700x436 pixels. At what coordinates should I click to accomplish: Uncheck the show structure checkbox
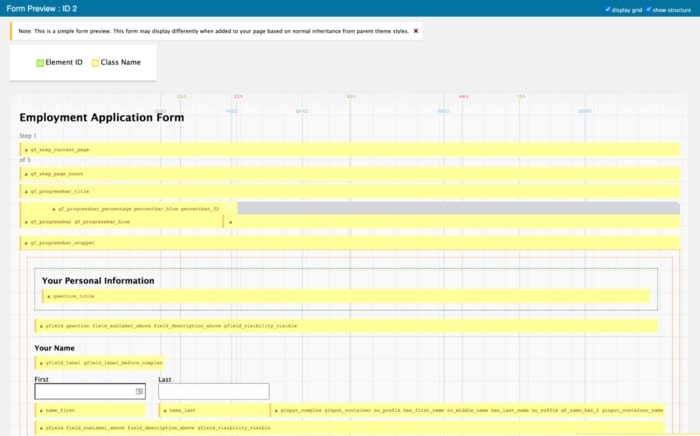pyautogui.click(x=648, y=9)
